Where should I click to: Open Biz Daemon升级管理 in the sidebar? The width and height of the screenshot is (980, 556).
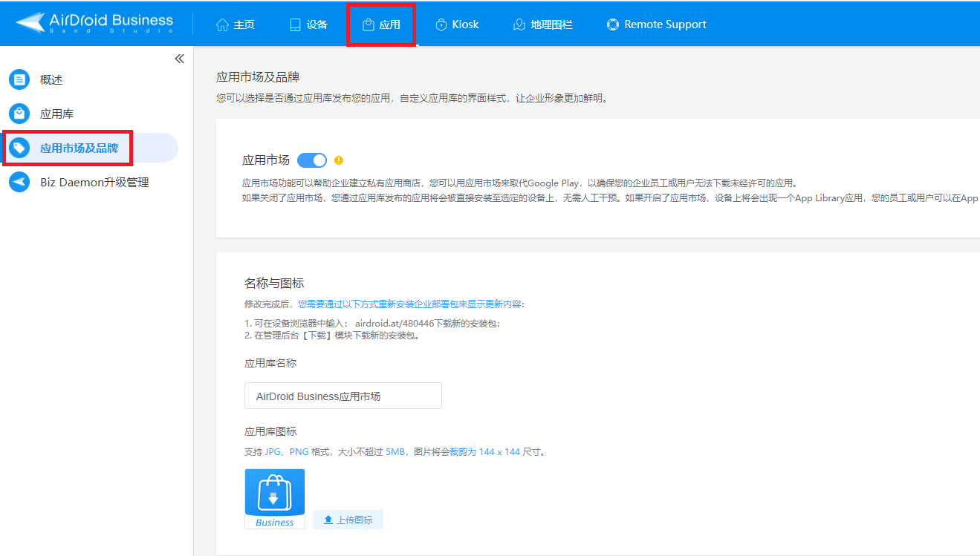click(94, 183)
